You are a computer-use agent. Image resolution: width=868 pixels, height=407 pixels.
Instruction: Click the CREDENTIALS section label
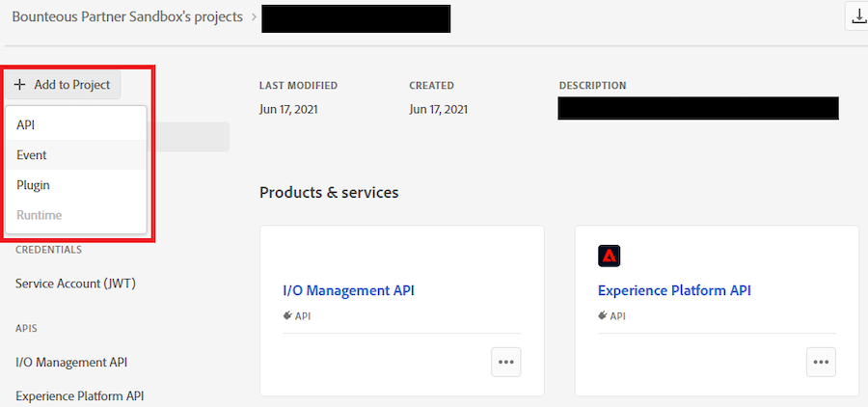click(x=49, y=250)
